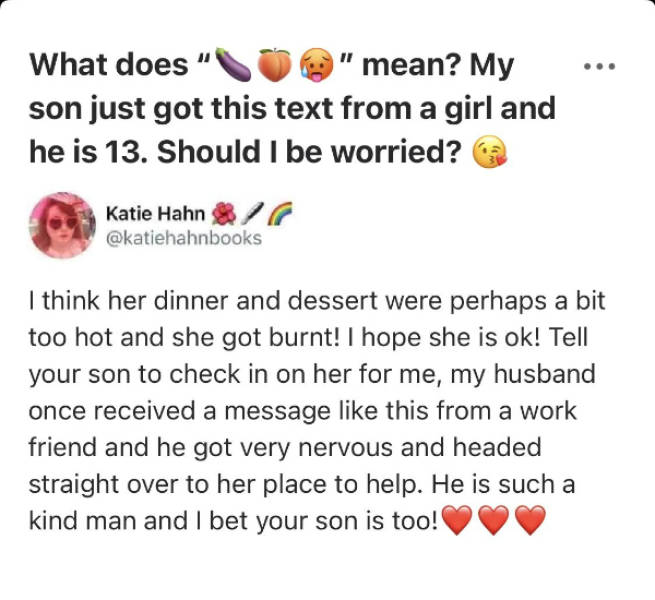Screen dimensions: 655x600
Task: Click the question title starting 'What does'
Action: 112,66
